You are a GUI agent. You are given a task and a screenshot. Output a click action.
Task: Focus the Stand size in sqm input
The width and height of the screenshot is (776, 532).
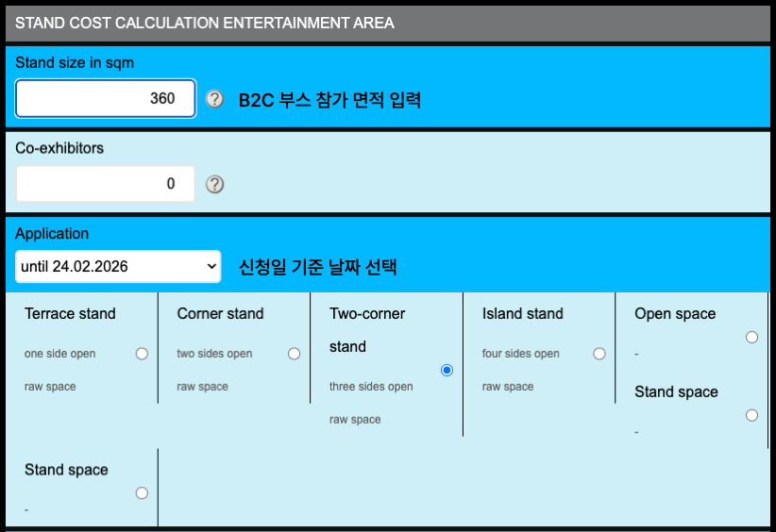click(106, 98)
